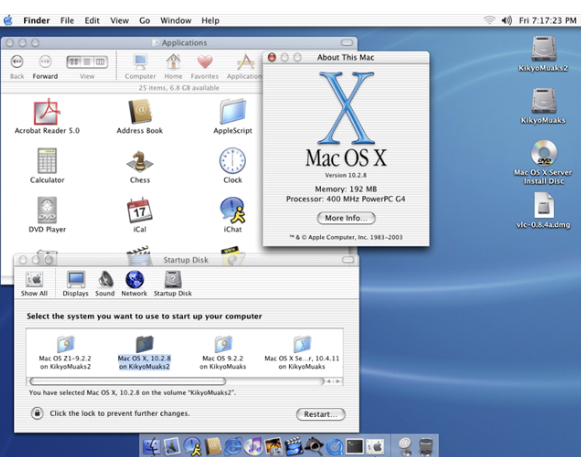Select the DVD Player app icon

pos(47,210)
